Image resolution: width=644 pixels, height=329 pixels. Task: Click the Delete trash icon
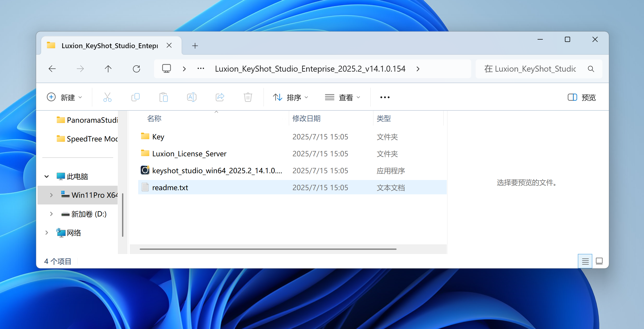click(248, 97)
